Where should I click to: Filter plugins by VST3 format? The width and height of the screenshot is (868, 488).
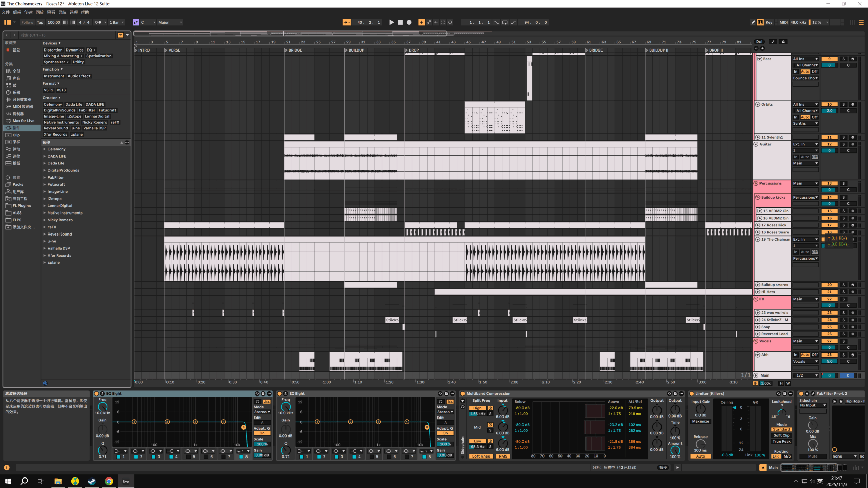[x=61, y=90]
